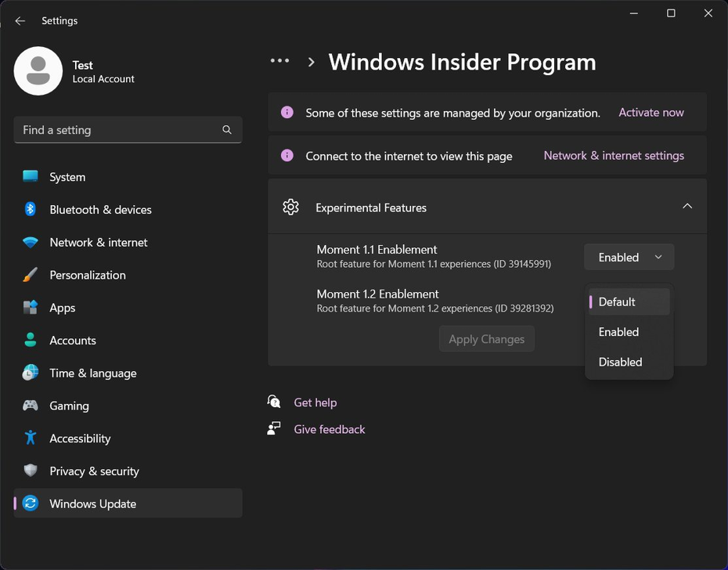
Task: Select the Gaming controller icon
Action: [x=30, y=406]
